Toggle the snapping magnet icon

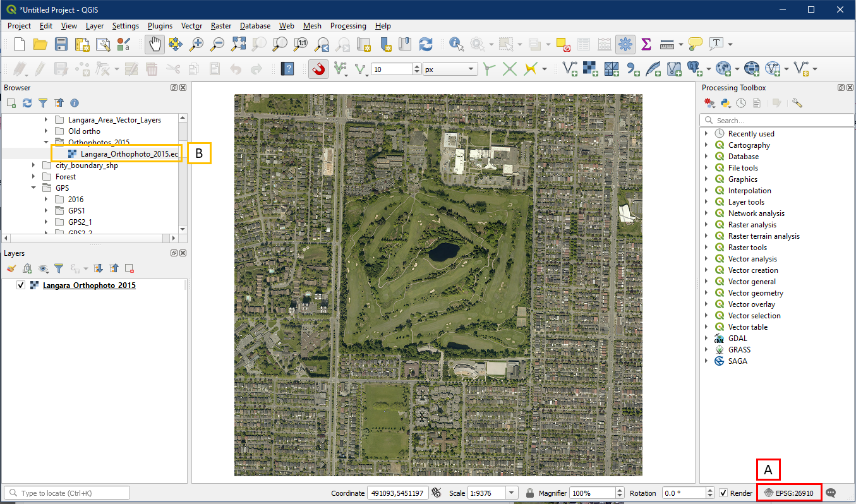(318, 69)
